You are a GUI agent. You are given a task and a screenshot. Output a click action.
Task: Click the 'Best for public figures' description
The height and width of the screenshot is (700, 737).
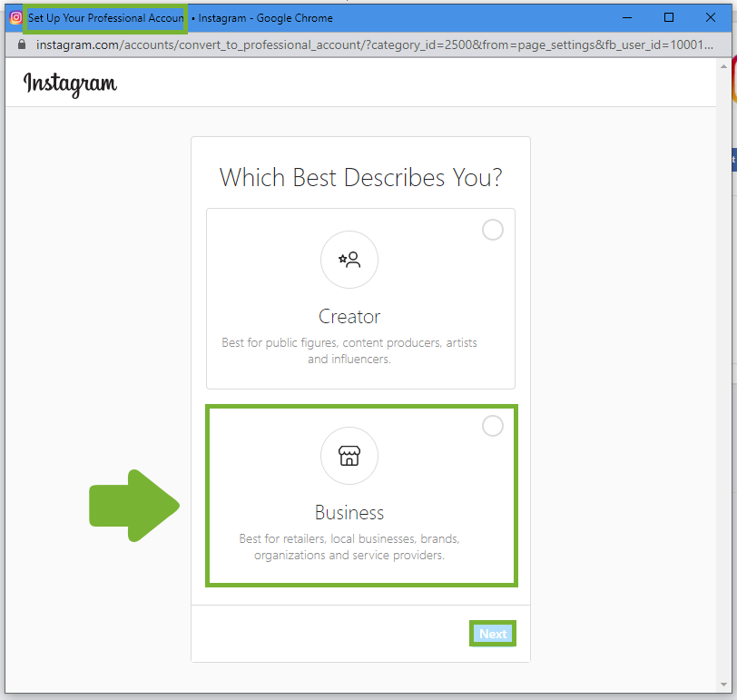(349, 350)
